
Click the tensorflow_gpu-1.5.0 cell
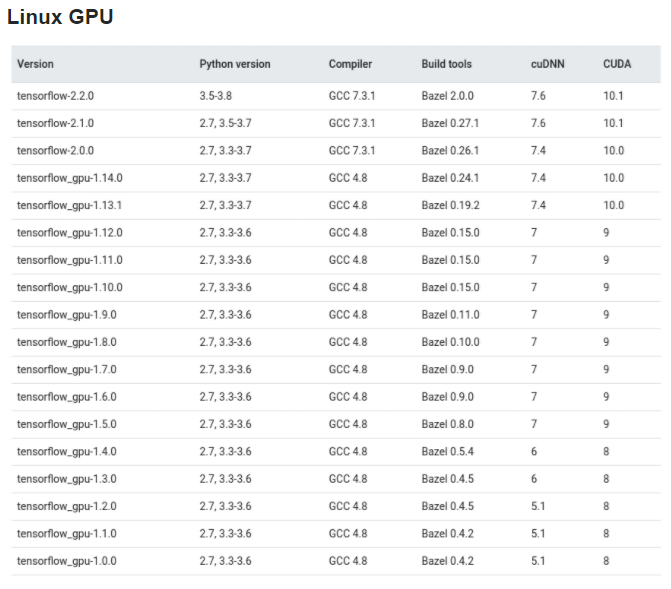tap(67, 425)
